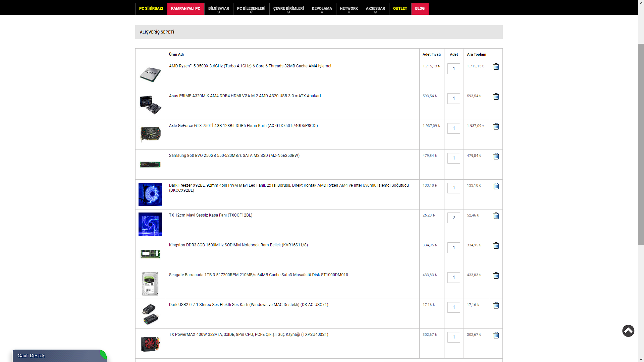This screenshot has height=362, width=644.
Task: Open the PC BİLEŞENLERİ dropdown menu
Action: 251,9
